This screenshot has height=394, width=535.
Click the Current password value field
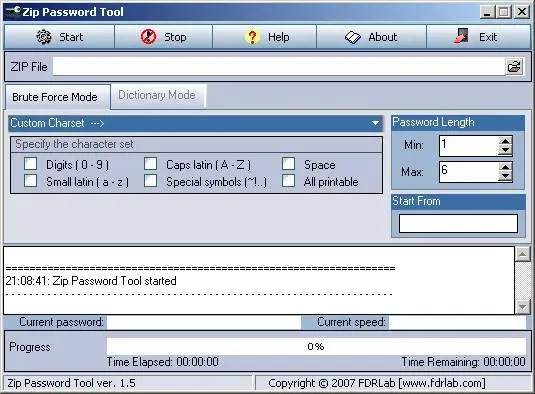coord(204,322)
